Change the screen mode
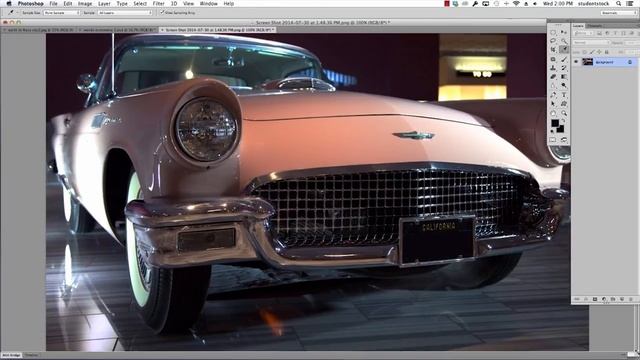 click(x=564, y=140)
